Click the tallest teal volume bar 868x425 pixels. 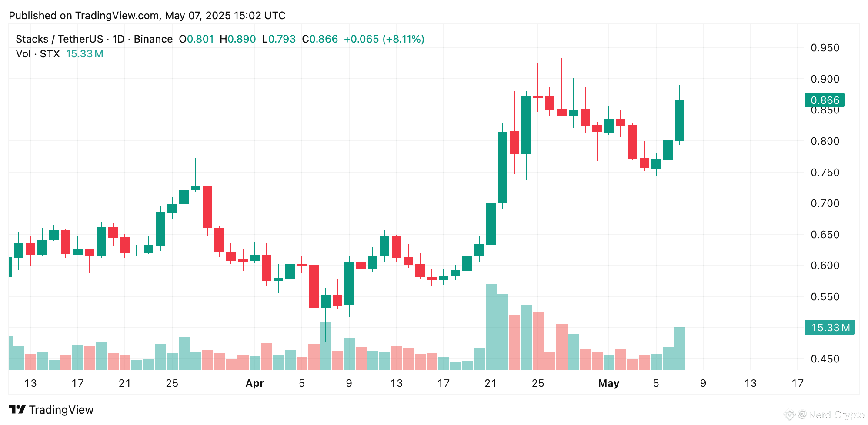[x=491, y=327]
